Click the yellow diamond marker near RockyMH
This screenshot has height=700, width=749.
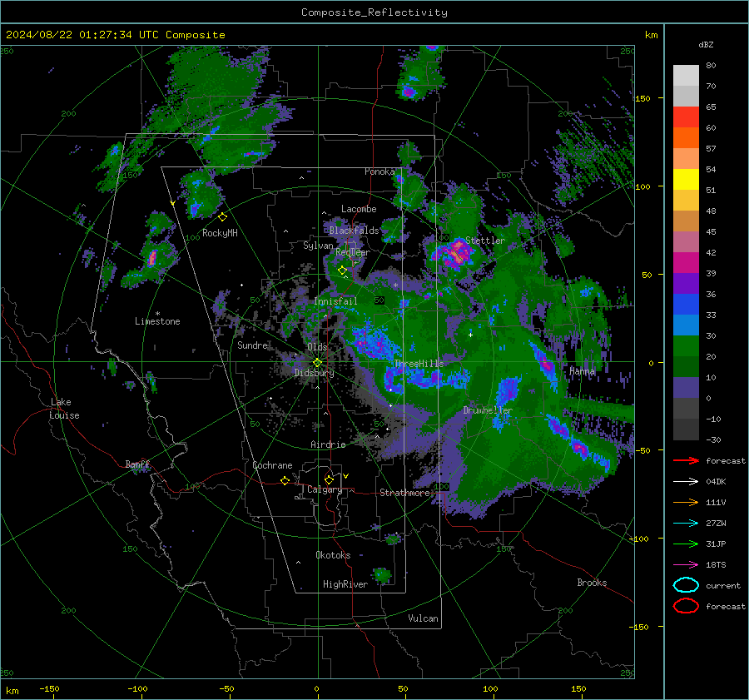222,217
